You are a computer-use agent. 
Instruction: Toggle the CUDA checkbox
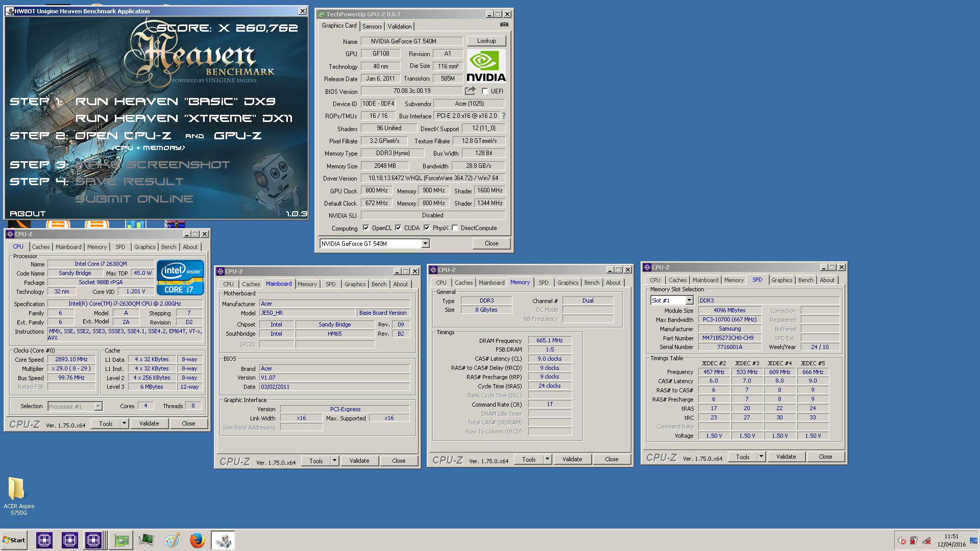(398, 228)
